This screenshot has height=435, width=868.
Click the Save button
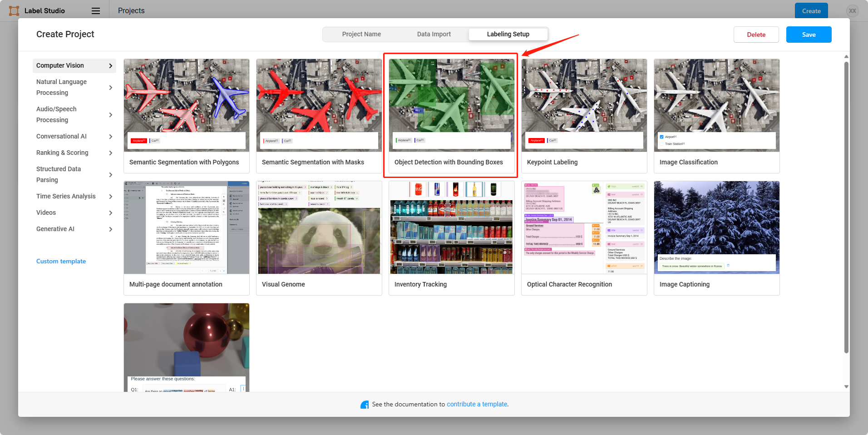[x=809, y=35]
